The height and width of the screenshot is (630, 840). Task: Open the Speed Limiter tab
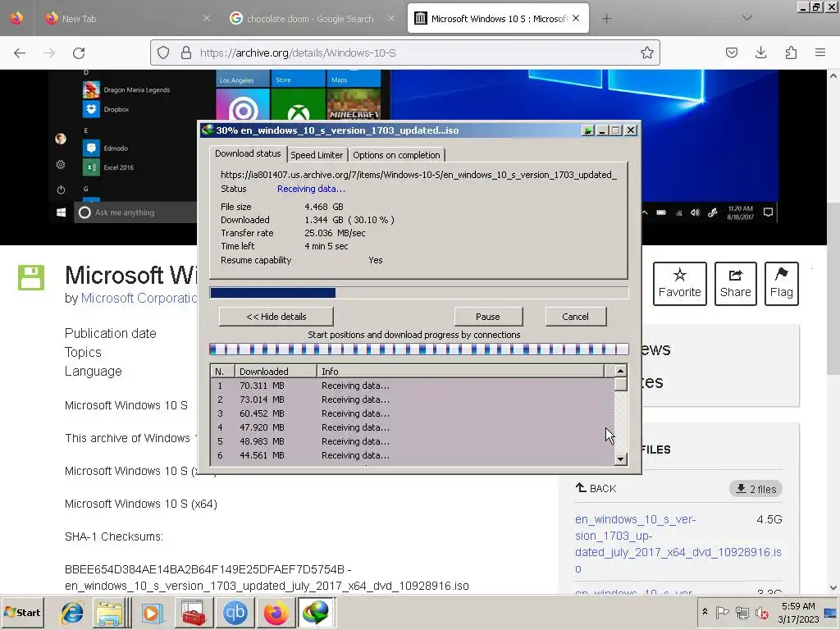(317, 155)
